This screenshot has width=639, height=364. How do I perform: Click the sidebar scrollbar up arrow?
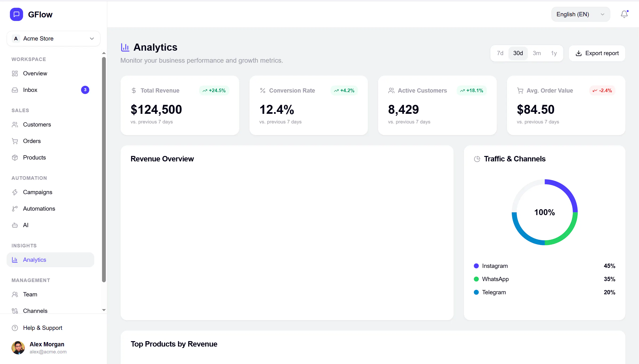[104, 53]
